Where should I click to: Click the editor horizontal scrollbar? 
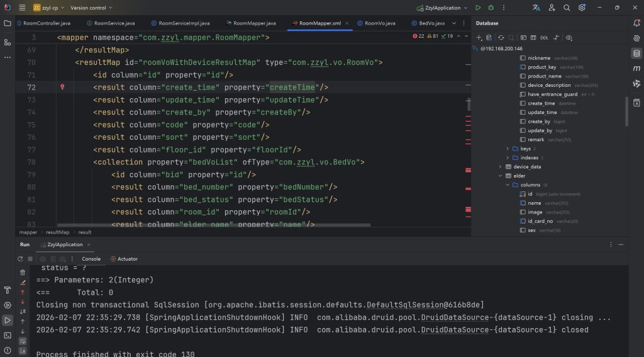(x=214, y=225)
